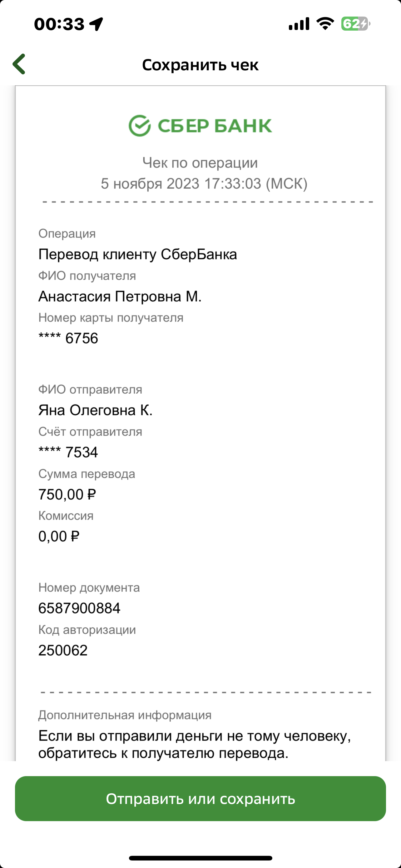Viewport: 401px width, 868px height.
Task: Tap the 'Сохранить чек' title
Action: tap(200, 64)
